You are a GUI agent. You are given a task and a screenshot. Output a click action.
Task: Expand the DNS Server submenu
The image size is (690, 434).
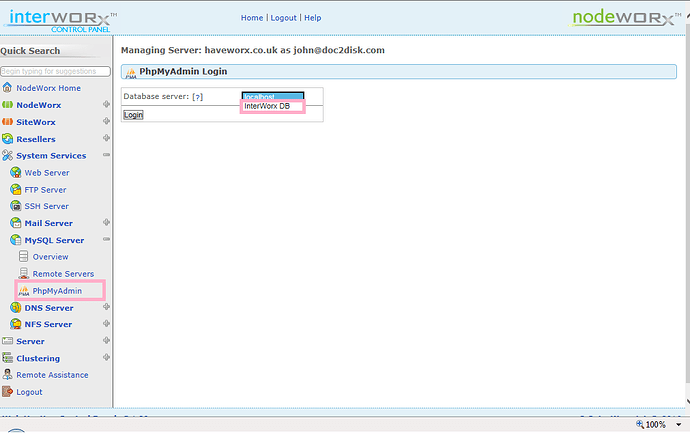(106, 307)
